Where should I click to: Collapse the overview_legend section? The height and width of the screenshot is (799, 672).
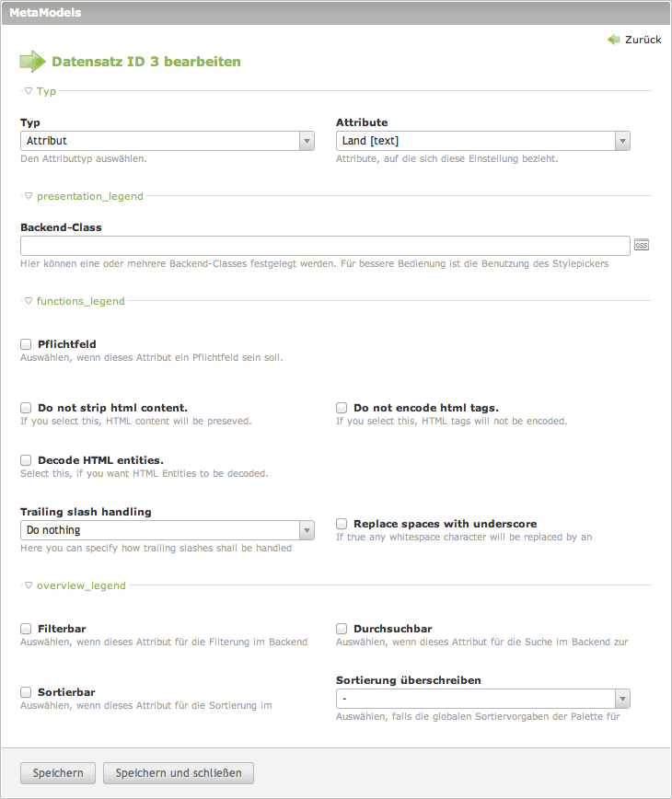click(x=29, y=585)
